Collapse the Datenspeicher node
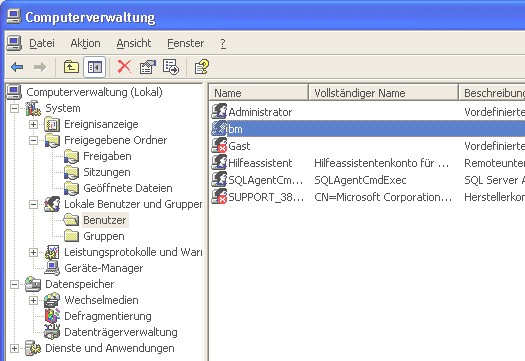525x361 pixels. [x=14, y=284]
